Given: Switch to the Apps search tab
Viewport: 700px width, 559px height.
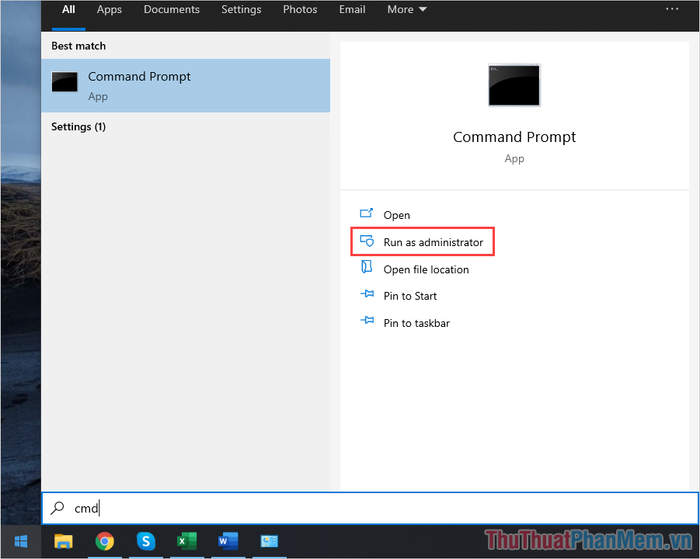Looking at the screenshot, I should pos(109,9).
